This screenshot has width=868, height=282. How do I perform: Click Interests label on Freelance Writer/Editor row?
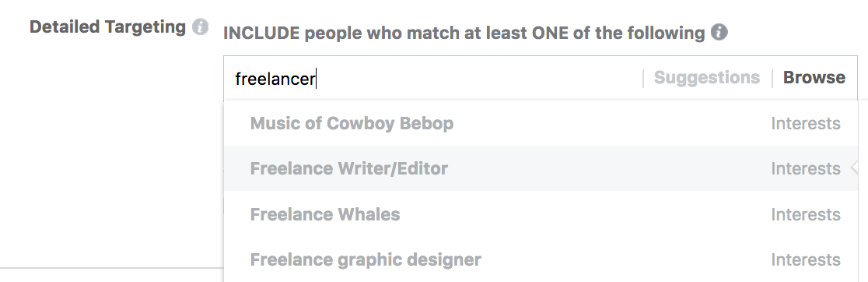(x=806, y=169)
